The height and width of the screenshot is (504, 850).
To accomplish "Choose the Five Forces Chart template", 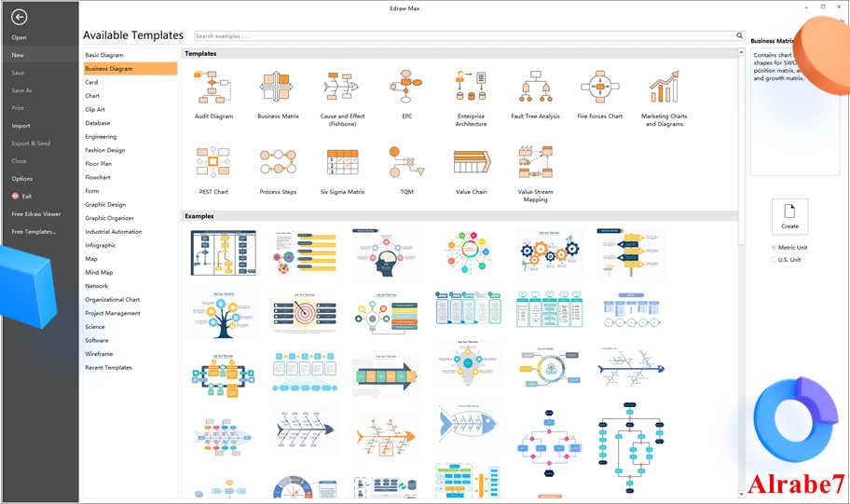I will (599, 94).
